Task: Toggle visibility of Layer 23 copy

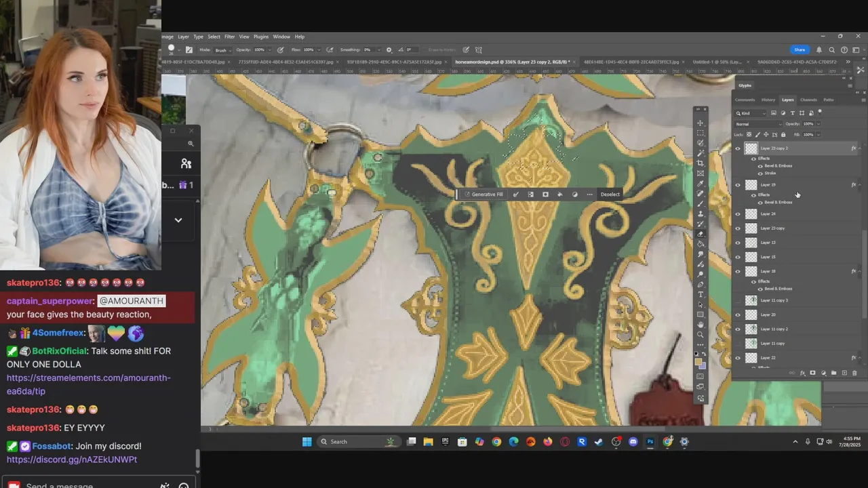Action: coord(738,228)
